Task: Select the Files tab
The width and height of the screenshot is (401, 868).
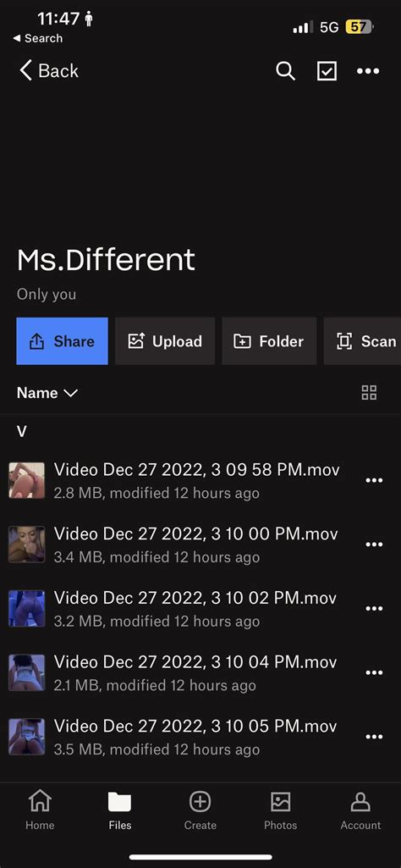Action: [120, 810]
